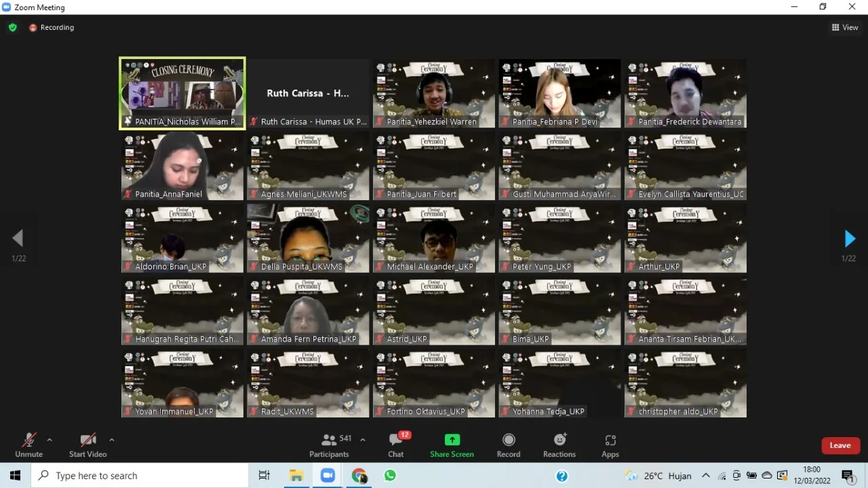The width and height of the screenshot is (868, 488).
Task: Click the green encryption shield icon
Action: pos(12,28)
